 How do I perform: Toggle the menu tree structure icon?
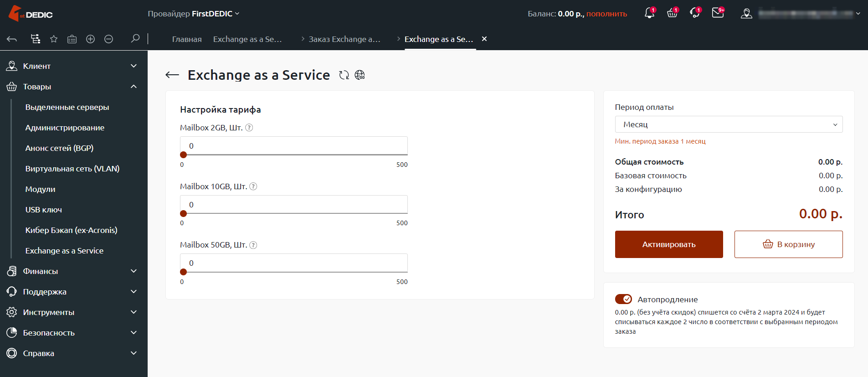(x=35, y=39)
